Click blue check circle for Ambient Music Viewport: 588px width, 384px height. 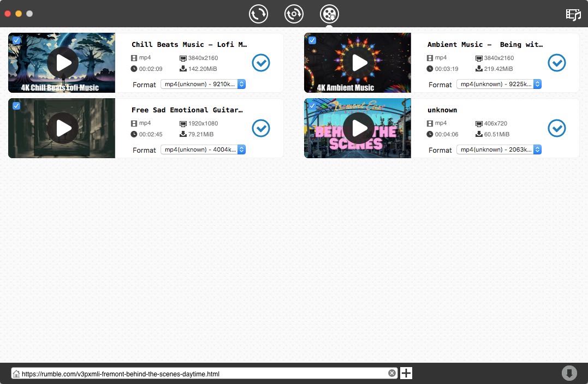(x=557, y=63)
